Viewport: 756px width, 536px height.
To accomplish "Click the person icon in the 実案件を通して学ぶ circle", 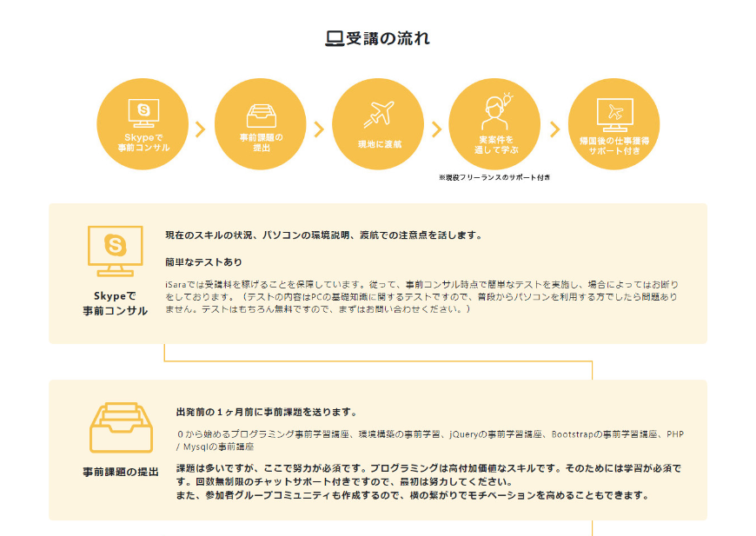I will click(x=495, y=109).
